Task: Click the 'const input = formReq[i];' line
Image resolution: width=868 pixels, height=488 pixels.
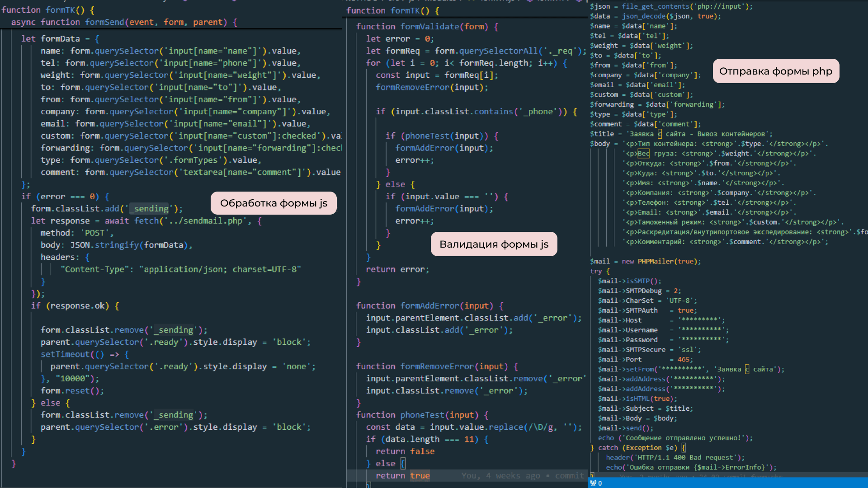Action: 437,75
